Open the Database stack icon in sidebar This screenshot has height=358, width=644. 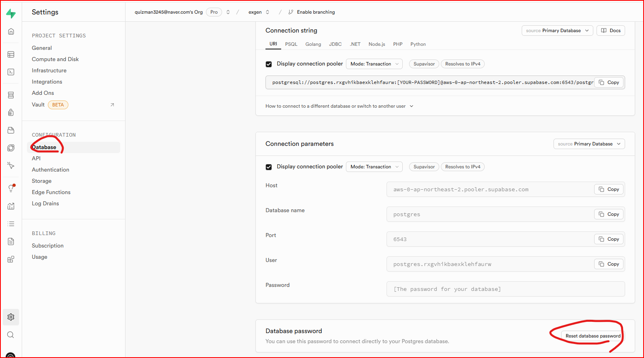[x=11, y=95]
